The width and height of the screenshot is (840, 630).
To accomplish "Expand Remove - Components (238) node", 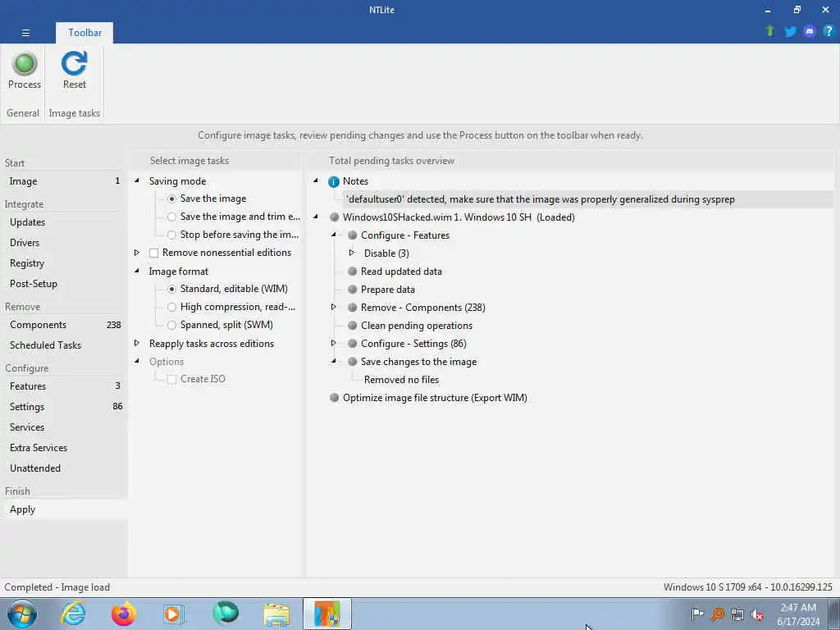I will click(x=333, y=307).
